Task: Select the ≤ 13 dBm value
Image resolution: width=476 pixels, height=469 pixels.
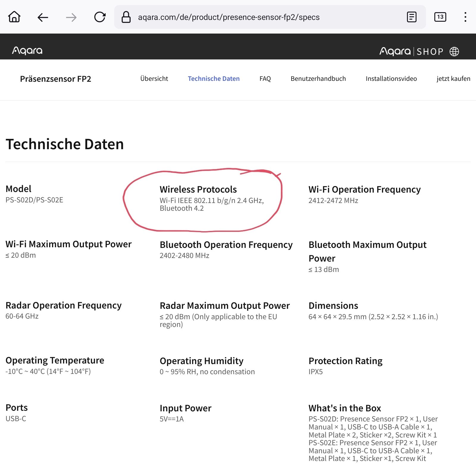Action: 324,269
